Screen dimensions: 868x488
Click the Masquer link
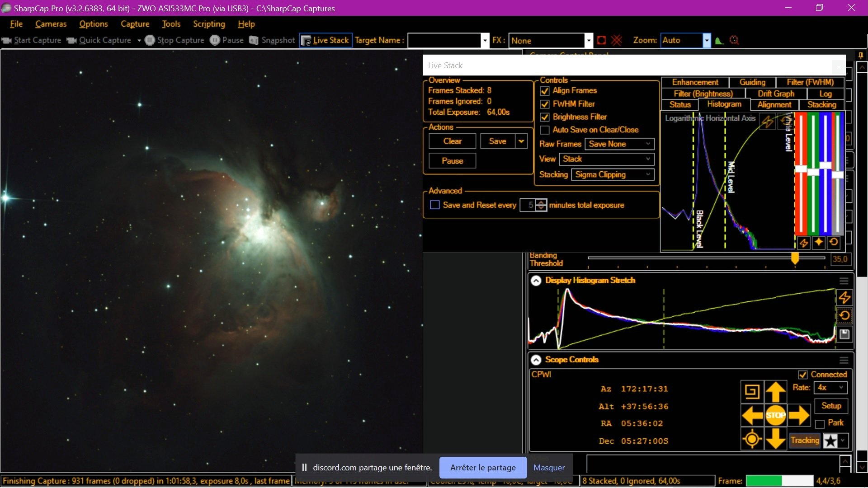[x=549, y=468]
